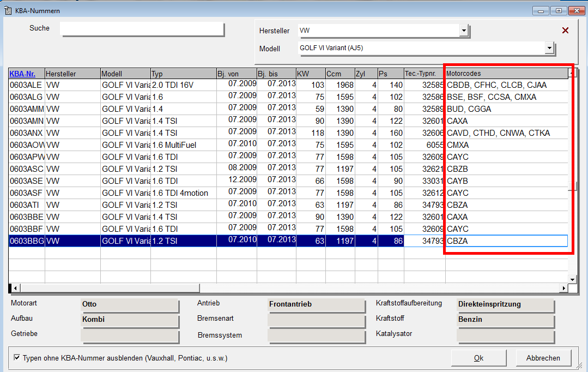Select row with KBA-Nr. 0603ASE
The width and height of the screenshot is (588, 372).
[288, 181]
